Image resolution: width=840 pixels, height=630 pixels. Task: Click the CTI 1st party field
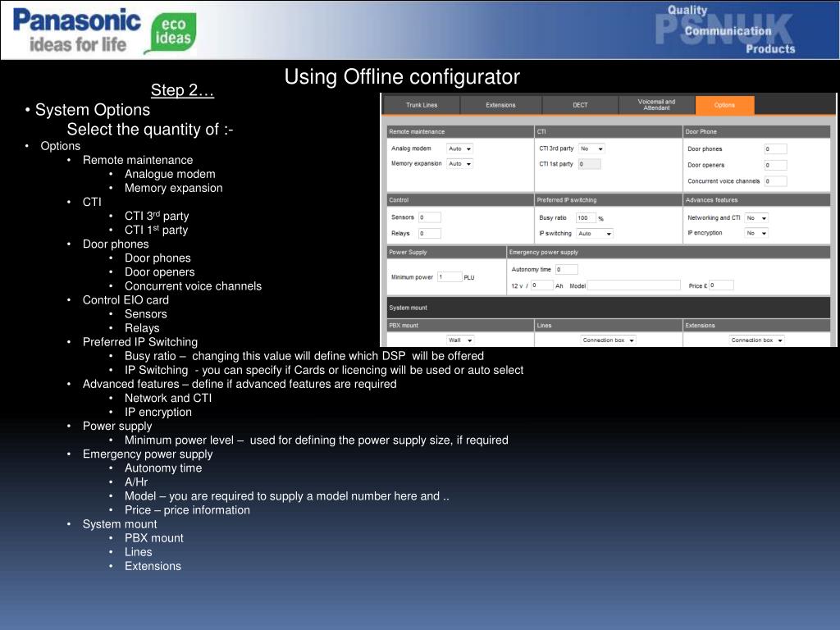click(589, 164)
